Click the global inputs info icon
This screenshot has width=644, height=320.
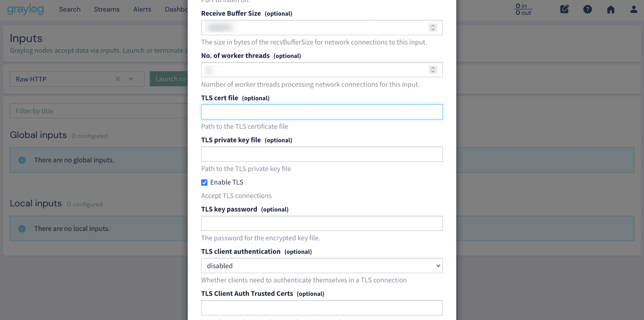(x=22, y=160)
